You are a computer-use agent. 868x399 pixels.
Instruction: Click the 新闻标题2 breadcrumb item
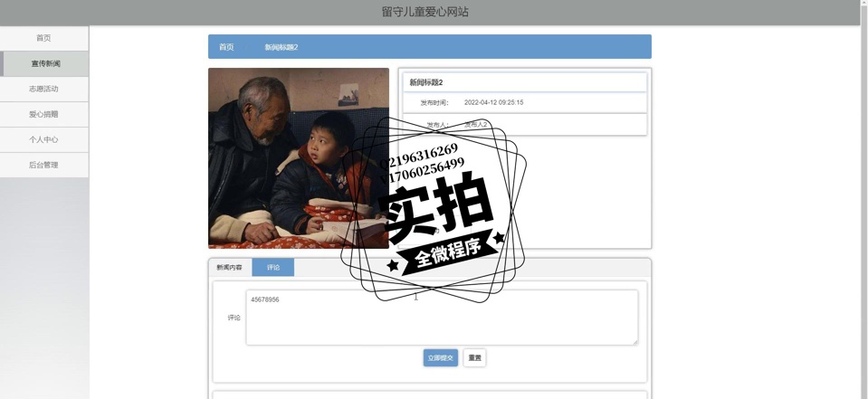click(x=281, y=47)
